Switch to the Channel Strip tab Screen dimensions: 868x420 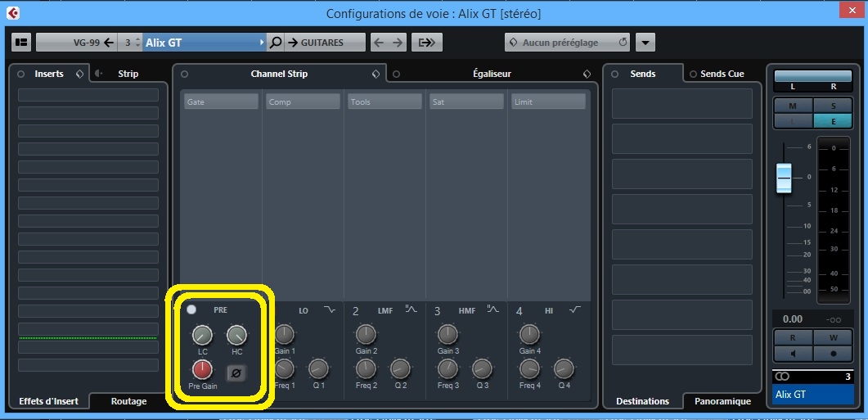(x=279, y=74)
